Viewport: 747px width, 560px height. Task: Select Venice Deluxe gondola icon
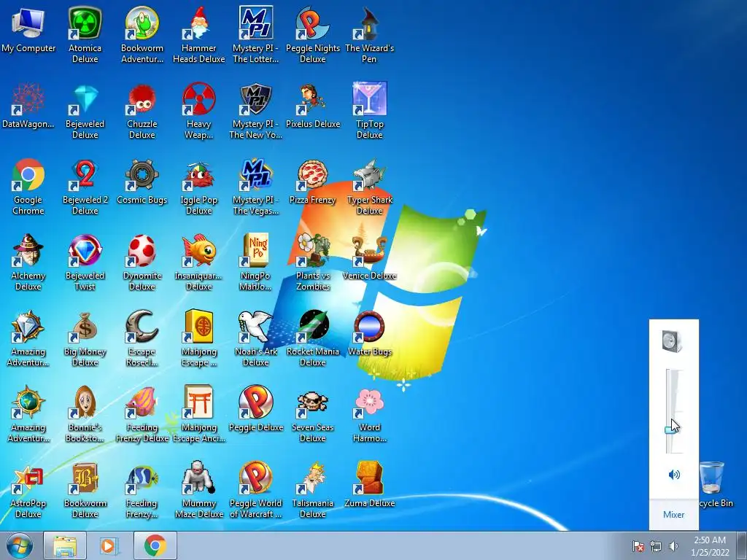click(x=369, y=257)
